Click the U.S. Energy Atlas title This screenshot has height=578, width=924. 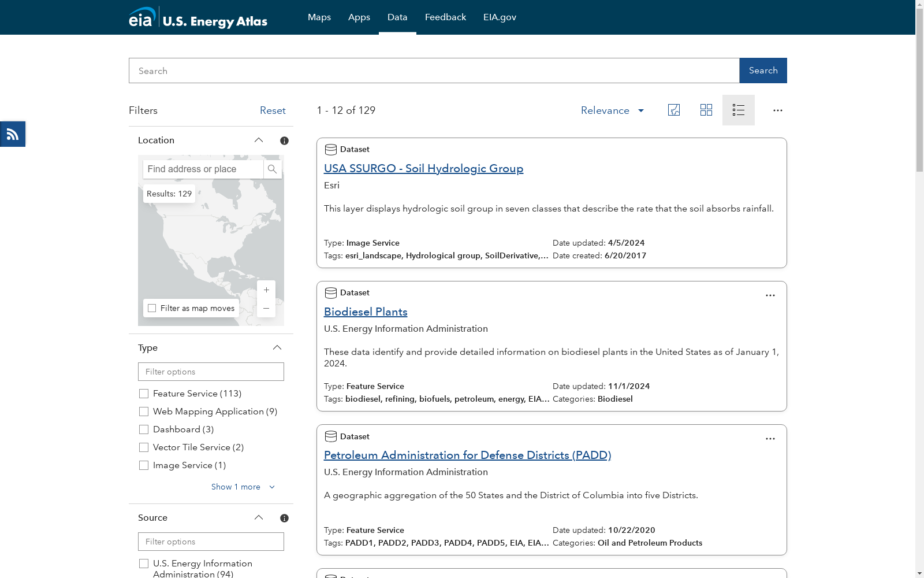click(x=215, y=21)
